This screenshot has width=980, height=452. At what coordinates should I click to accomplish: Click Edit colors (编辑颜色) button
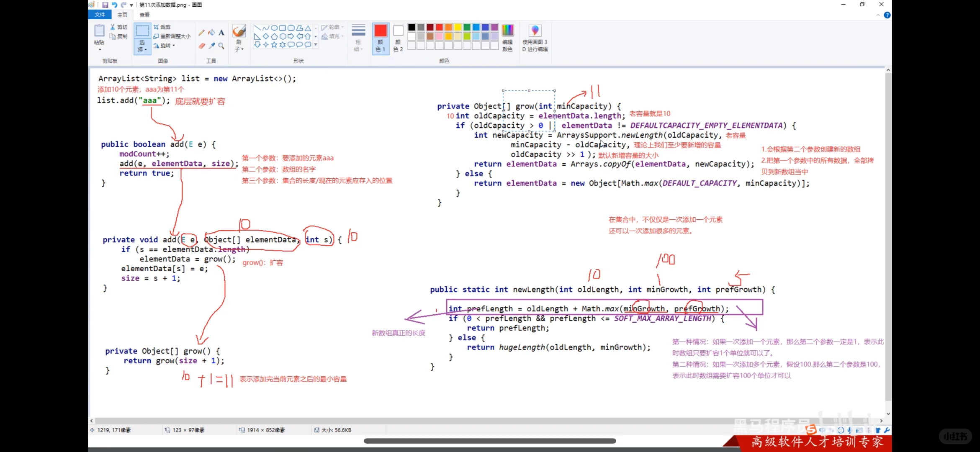(507, 38)
